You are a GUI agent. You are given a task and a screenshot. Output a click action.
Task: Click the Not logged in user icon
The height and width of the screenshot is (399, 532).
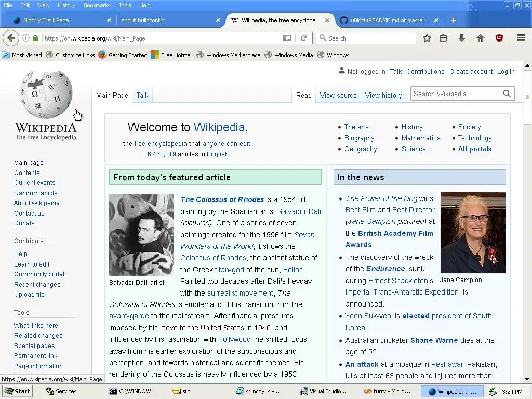coord(342,71)
